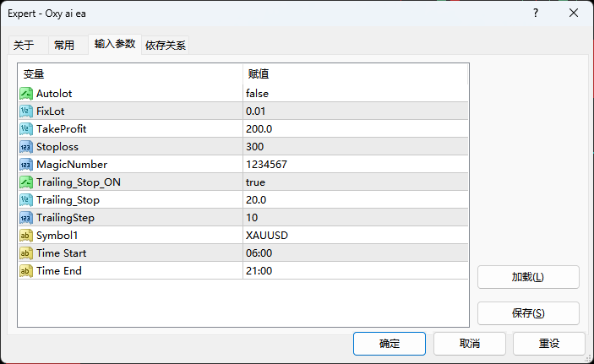
Task: Click the Symbol1 string type icon
Action: 25,235
